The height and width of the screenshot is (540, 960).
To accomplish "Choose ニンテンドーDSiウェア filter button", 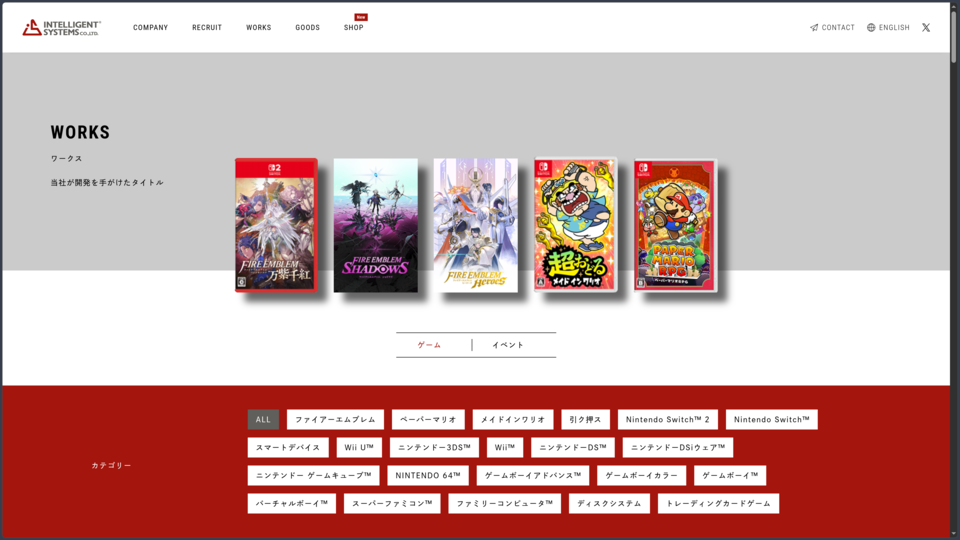I will [x=678, y=448].
